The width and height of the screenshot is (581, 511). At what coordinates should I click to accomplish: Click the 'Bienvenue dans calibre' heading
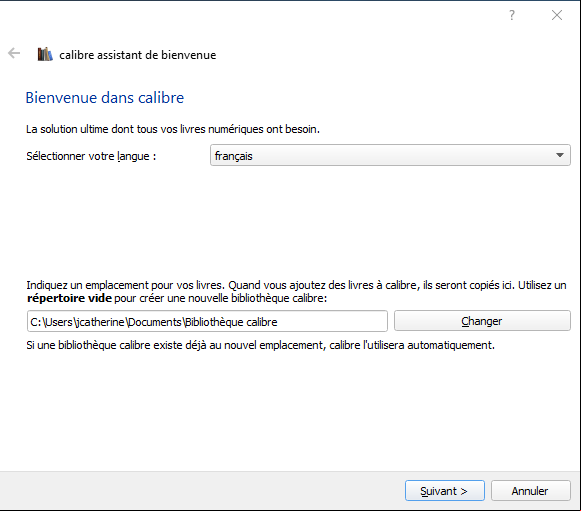(x=105, y=98)
